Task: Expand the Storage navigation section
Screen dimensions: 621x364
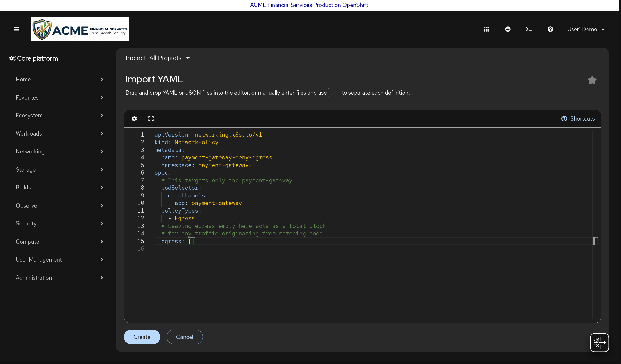Action: click(59, 170)
